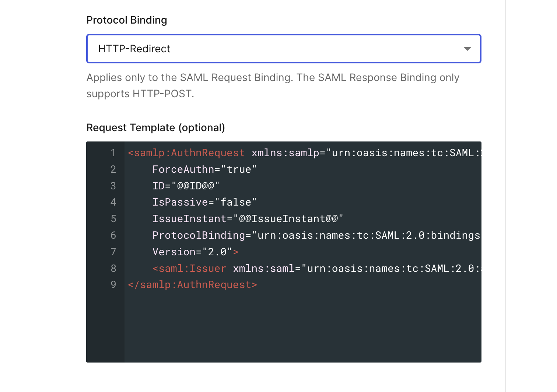The height and width of the screenshot is (392, 557).
Task: Place cursor on opening samlp:AuthnRequest tag
Action: click(x=186, y=153)
